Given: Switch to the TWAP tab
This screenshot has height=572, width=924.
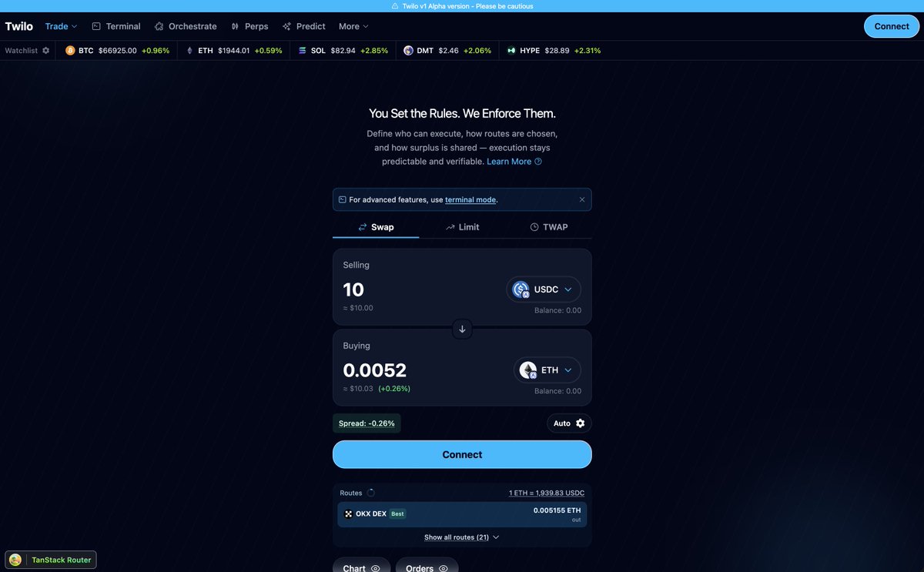Looking at the screenshot, I should (549, 227).
